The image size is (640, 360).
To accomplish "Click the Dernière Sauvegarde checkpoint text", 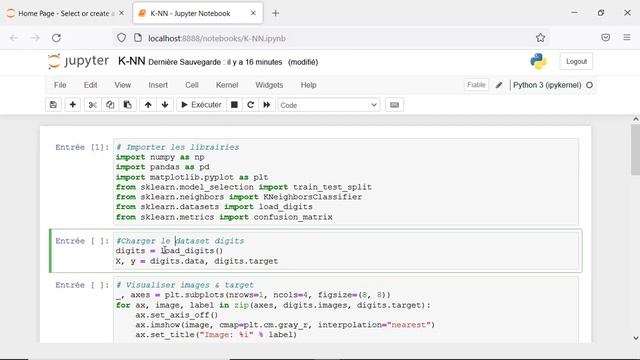I will tap(215, 62).
